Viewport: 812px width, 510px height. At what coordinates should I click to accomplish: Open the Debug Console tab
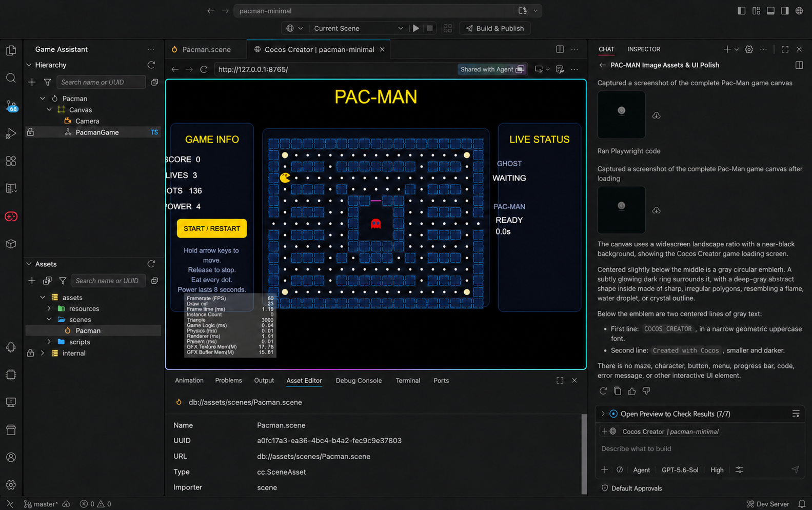click(x=359, y=380)
